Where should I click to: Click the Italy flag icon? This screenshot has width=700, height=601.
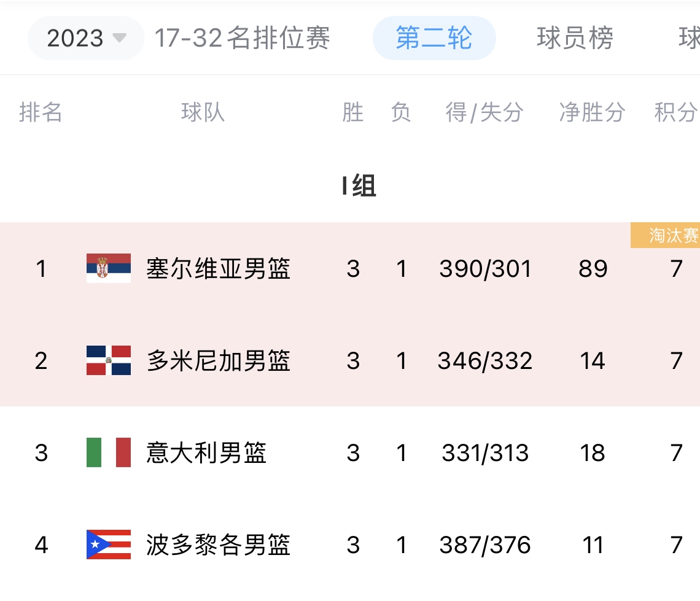click(x=109, y=452)
